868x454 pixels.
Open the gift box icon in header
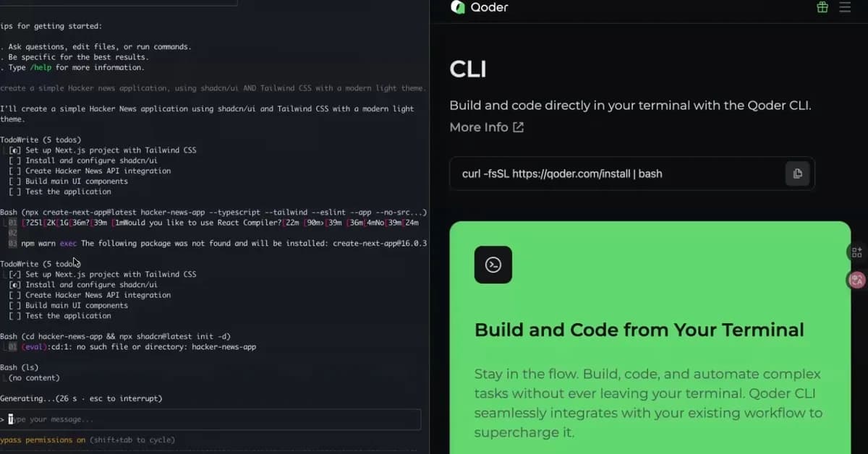822,7
